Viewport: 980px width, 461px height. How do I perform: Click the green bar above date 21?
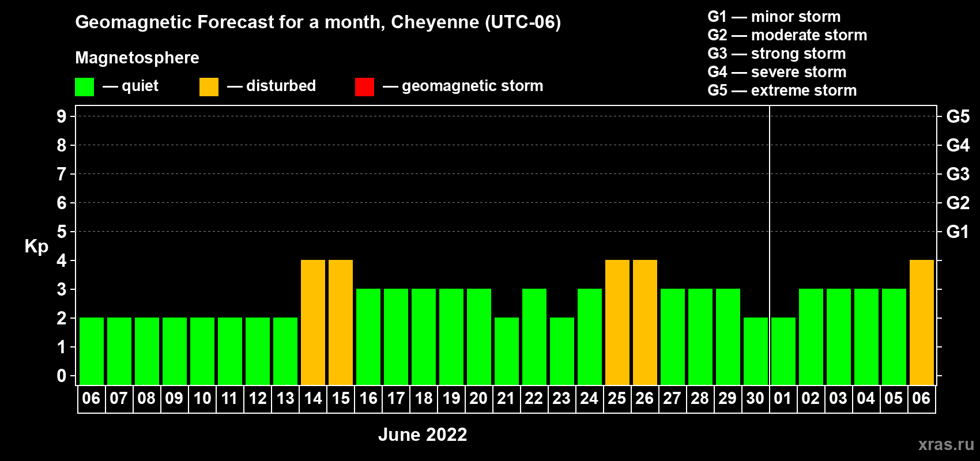coord(507,352)
